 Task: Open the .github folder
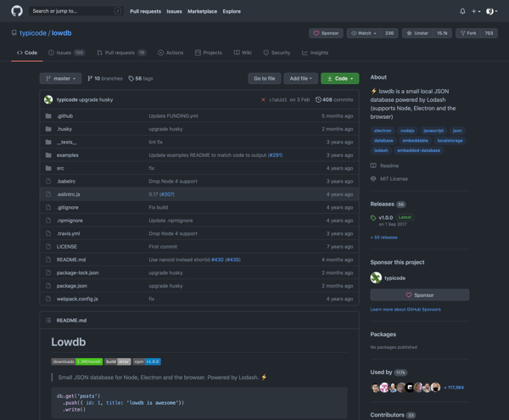coord(64,116)
